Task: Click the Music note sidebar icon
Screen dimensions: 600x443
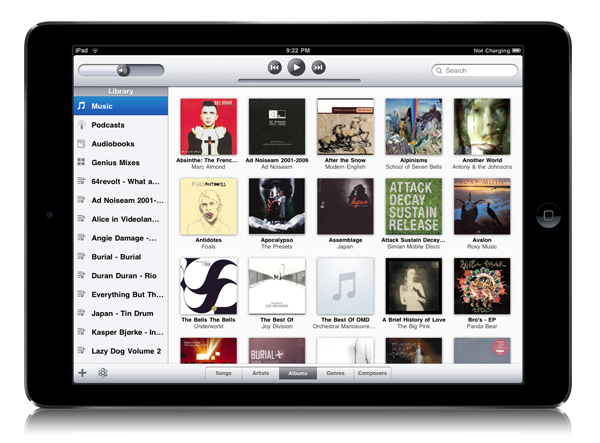Action: (81, 106)
